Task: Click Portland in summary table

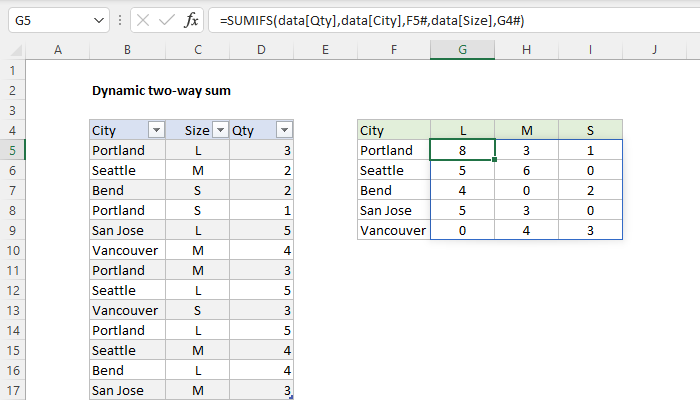Action: tap(394, 150)
